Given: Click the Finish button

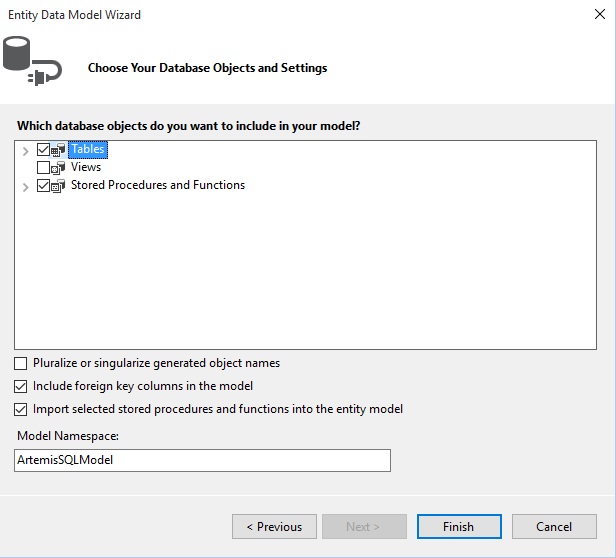Looking at the screenshot, I should (459, 527).
